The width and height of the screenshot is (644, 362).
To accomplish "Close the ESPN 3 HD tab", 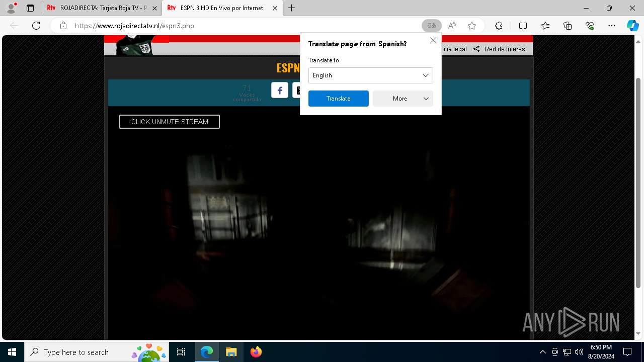I will (x=275, y=8).
